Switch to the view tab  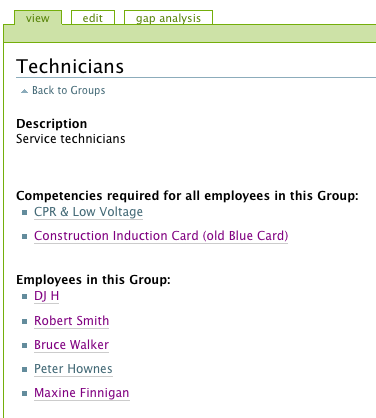[x=38, y=18]
